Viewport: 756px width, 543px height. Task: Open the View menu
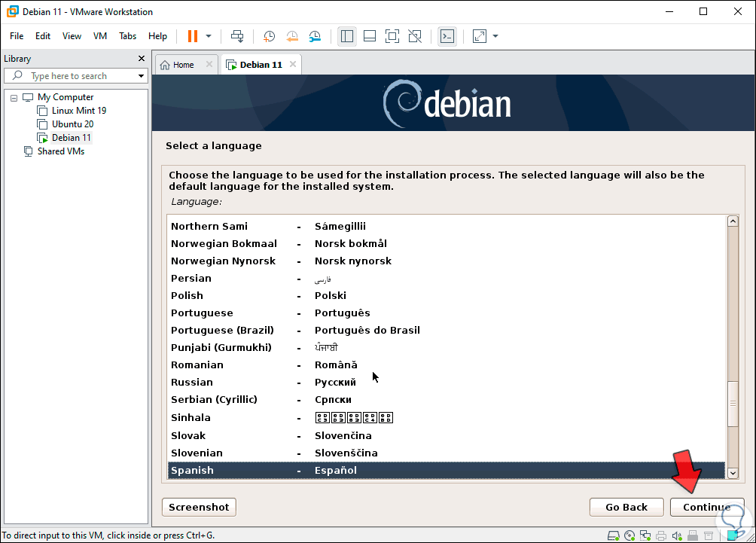click(x=72, y=36)
